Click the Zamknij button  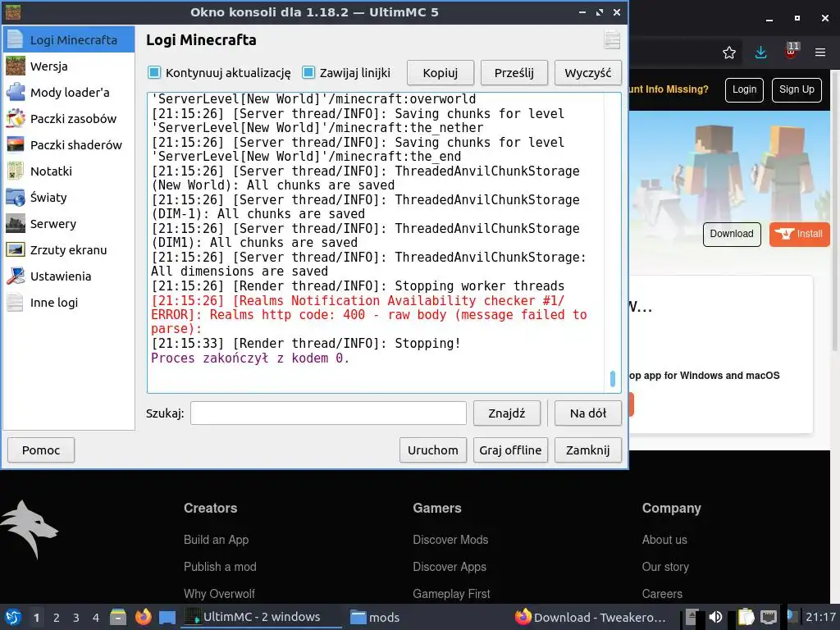tap(587, 450)
